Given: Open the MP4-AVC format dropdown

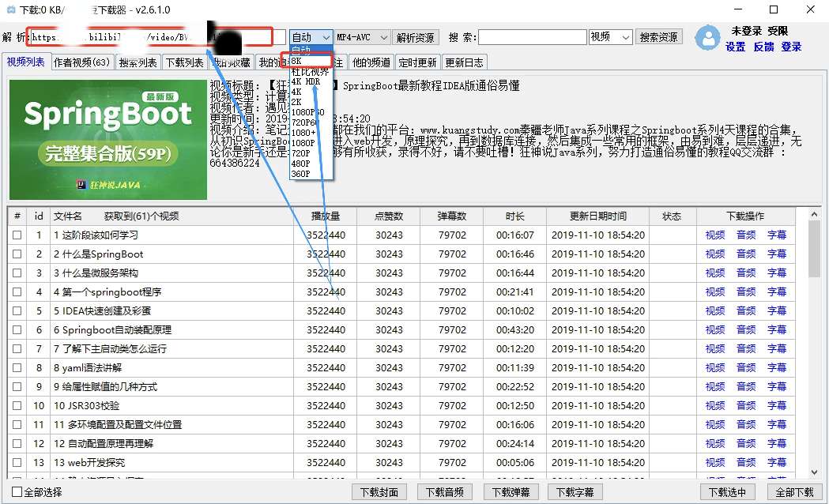Looking at the screenshot, I should click(362, 37).
